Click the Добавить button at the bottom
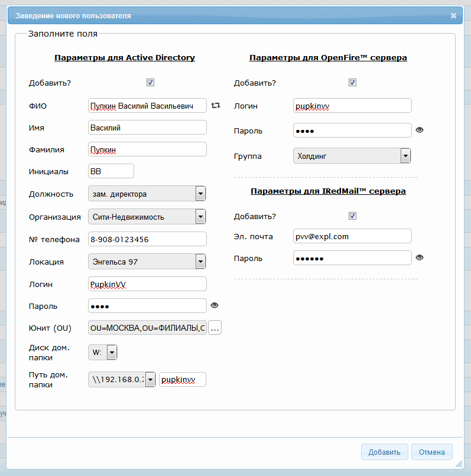Image resolution: width=471 pixels, height=476 pixels. 384,452
